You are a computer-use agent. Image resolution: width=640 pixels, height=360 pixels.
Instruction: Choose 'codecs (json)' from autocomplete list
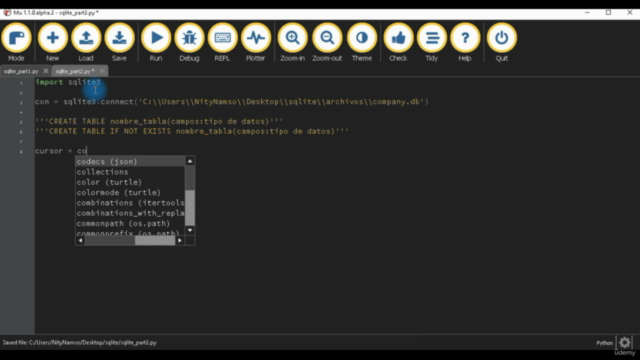[x=130, y=162]
